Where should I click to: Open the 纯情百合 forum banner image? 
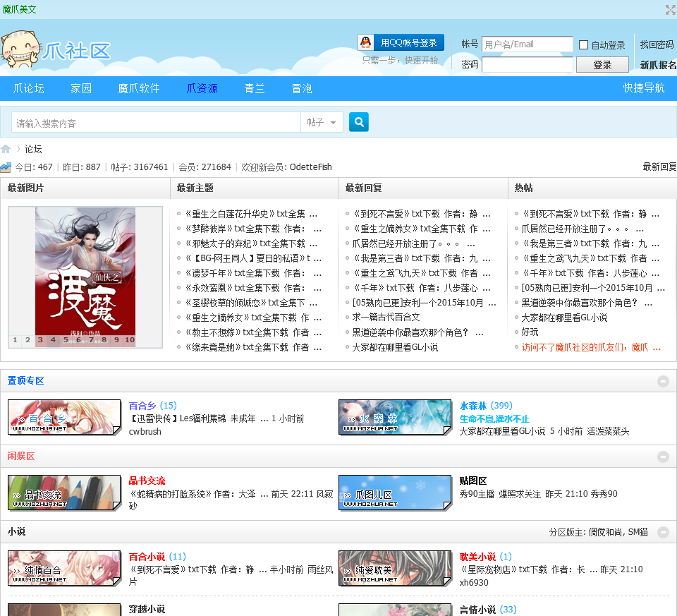pos(64,568)
